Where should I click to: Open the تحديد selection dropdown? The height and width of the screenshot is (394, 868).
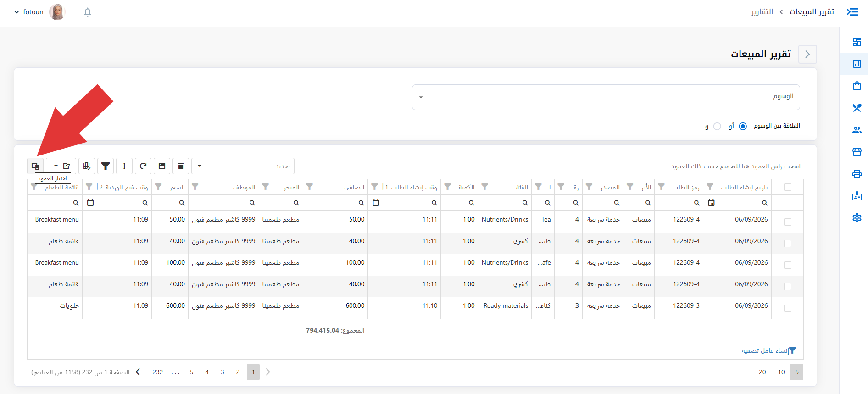click(x=243, y=166)
